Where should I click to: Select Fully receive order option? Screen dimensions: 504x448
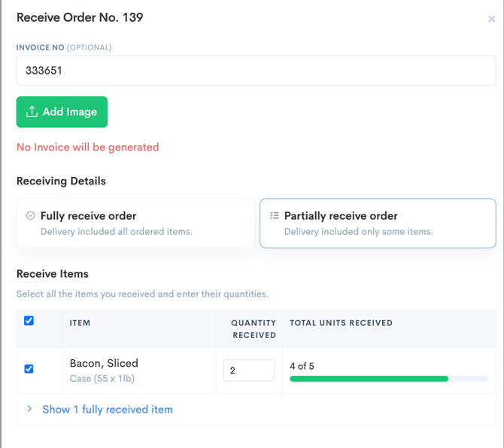pyautogui.click(x=136, y=223)
